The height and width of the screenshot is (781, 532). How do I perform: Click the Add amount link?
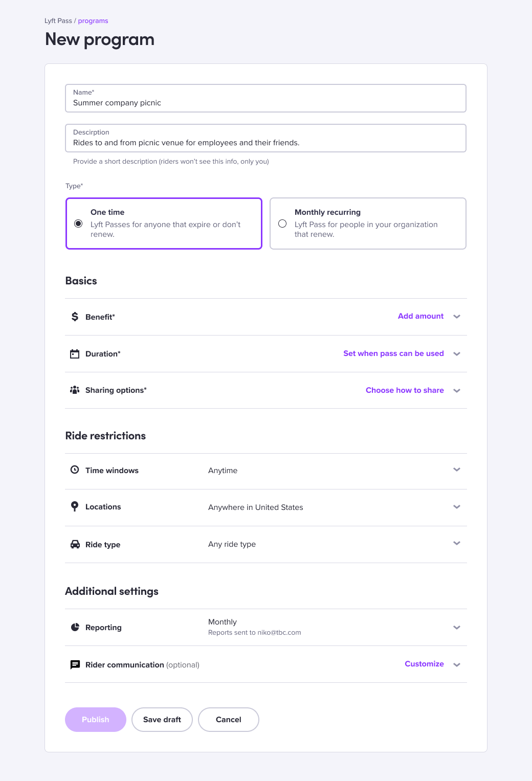[420, 316]
